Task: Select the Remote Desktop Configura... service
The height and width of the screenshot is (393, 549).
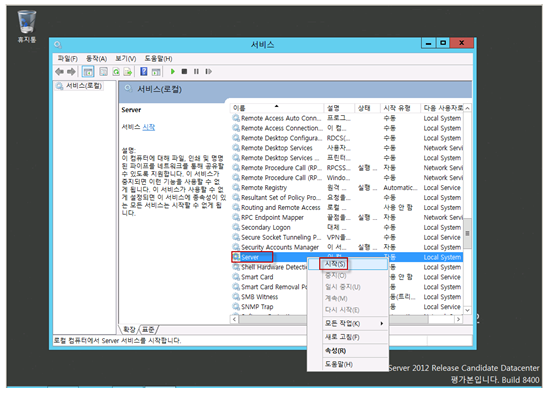Action: [347, 138]
